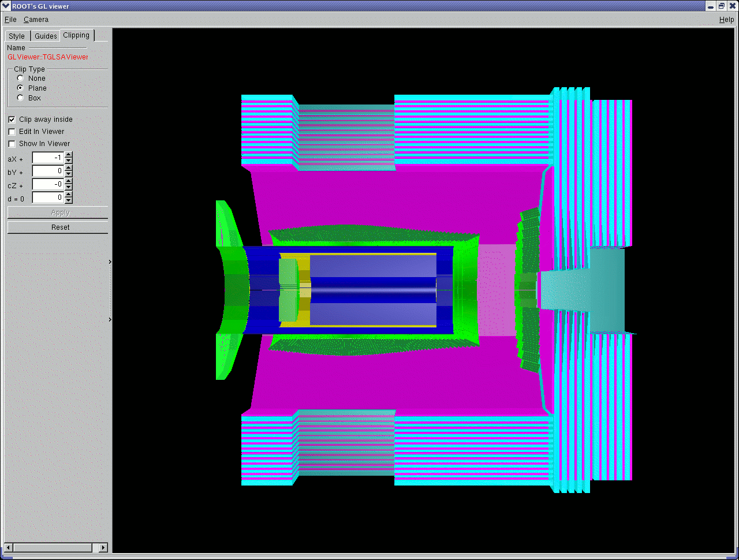Increase the cZ value with up arrow
The image size is (739, 560).
[x=69, y=181]
